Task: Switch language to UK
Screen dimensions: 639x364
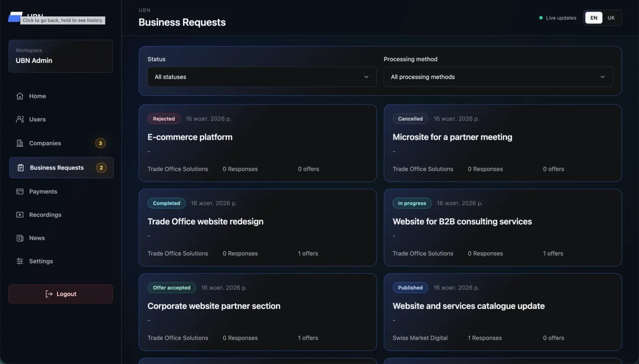Action: coord(611,18)
